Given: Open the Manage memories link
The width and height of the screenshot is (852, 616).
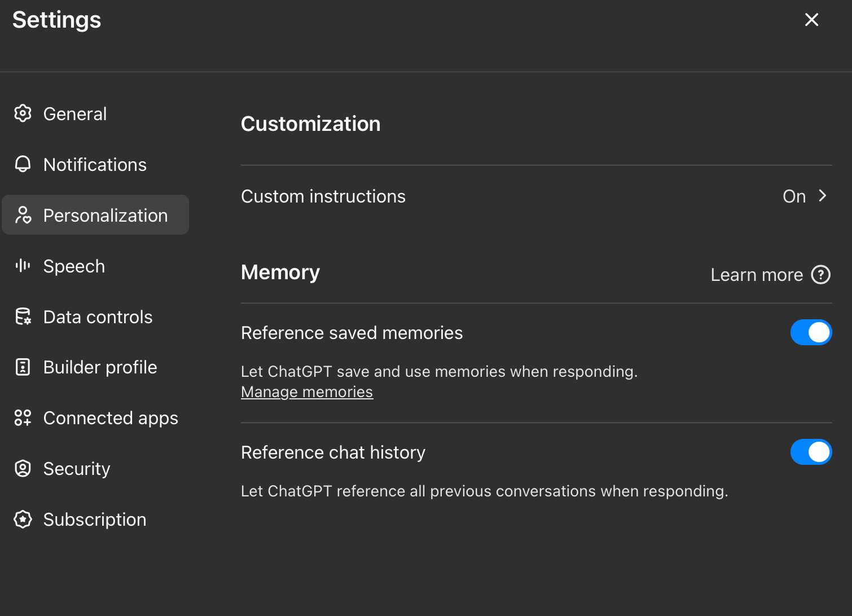Looking at the screenshot, I should click(307, 391).
